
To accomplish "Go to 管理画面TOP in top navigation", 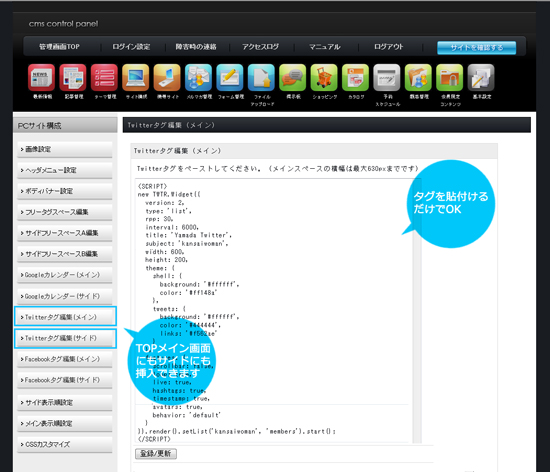I will pos(59,47).
